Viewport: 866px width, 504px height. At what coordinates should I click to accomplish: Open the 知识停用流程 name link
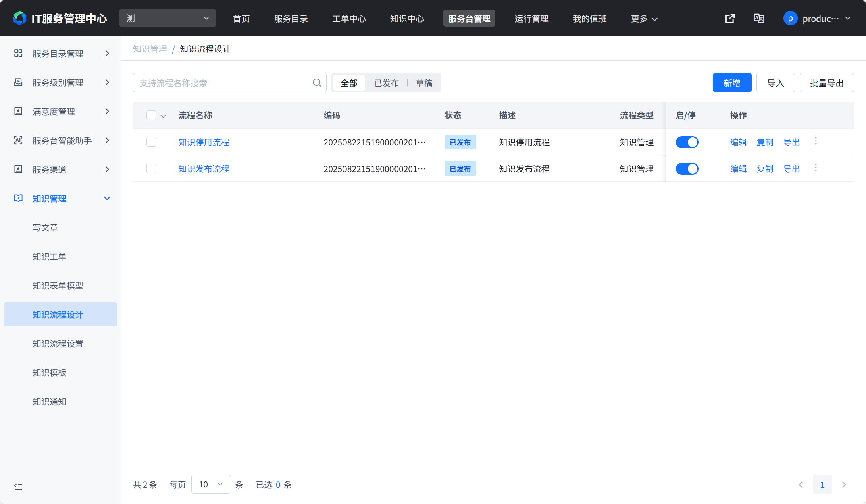[x=204, y=142]
